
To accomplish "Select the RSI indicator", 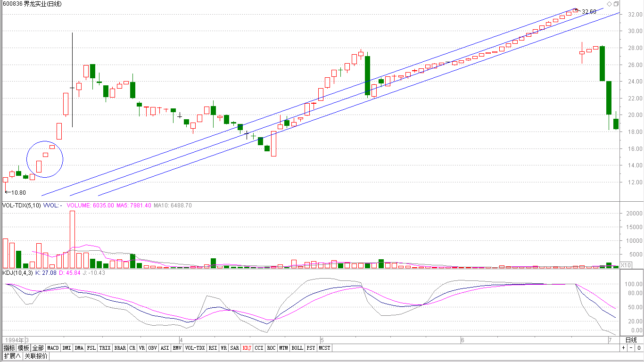I will (x=213, y=348).
